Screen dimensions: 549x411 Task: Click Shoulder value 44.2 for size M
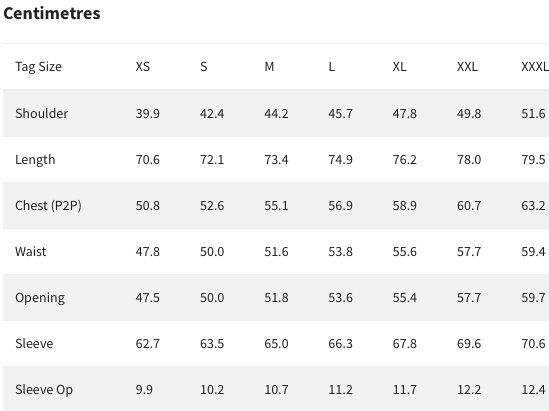point(276,113)
